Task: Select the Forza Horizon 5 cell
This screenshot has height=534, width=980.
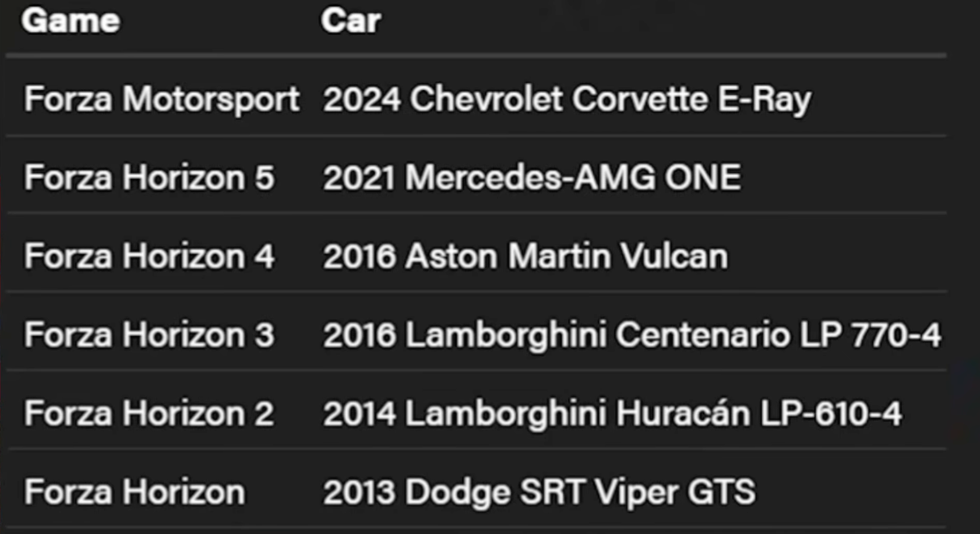Action: coord(149,178)
